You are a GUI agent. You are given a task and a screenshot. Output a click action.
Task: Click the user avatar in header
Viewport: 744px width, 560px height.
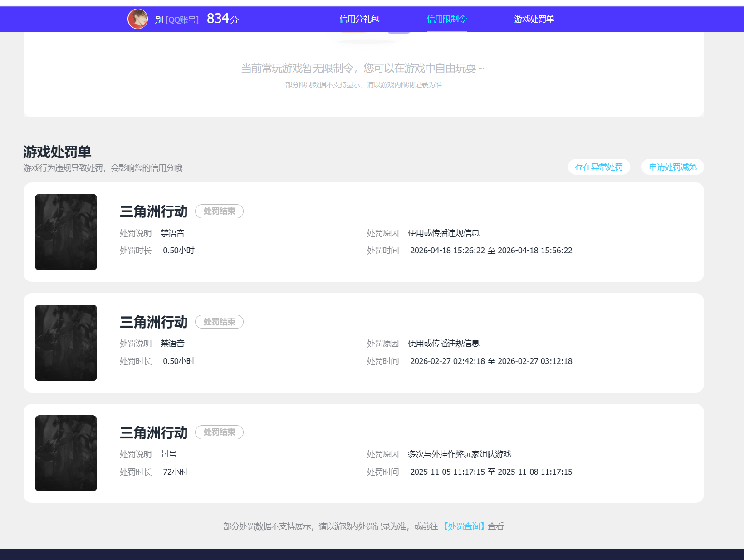pos(138,19)
